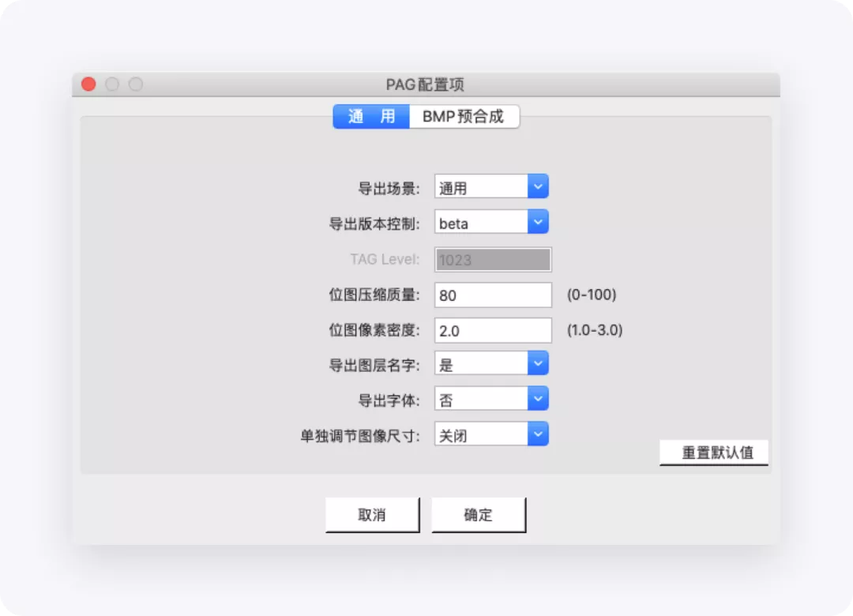The image size is (853, 616).
Task: Click the (1.0-3.0) range hint text
Action: point(595,330)
